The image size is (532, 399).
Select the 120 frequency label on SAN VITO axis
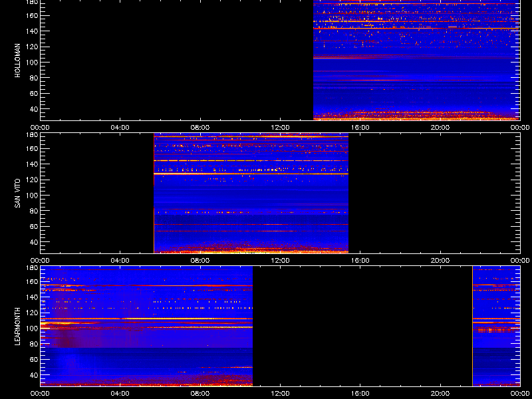pos(32,180)
